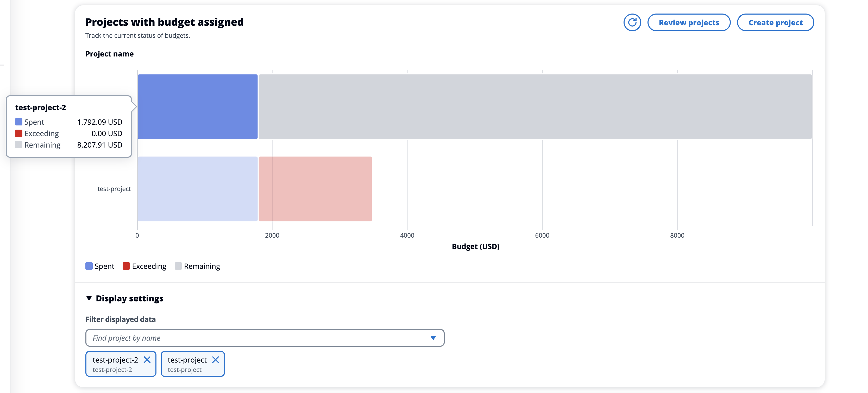Remove the test-project-2 filter chip
The height and width of the screenshot is (393, 868).
click(x=147, y=360)
